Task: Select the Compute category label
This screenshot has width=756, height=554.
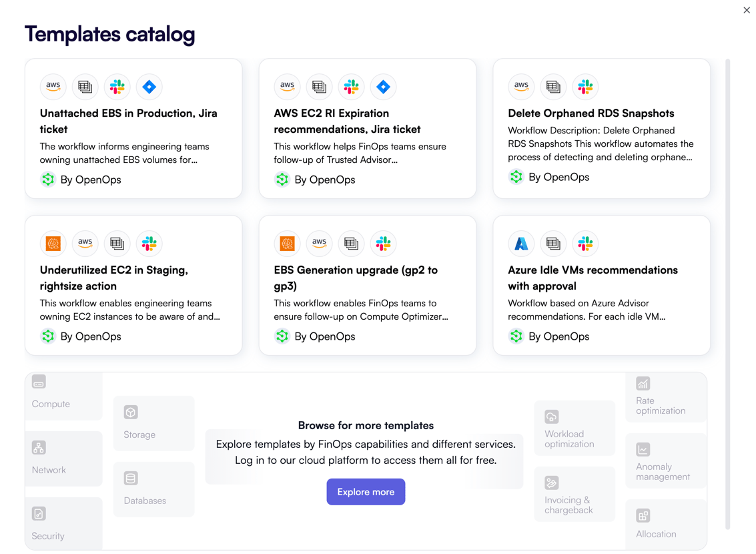Action: pyautogui.click(x=51, y=404)
